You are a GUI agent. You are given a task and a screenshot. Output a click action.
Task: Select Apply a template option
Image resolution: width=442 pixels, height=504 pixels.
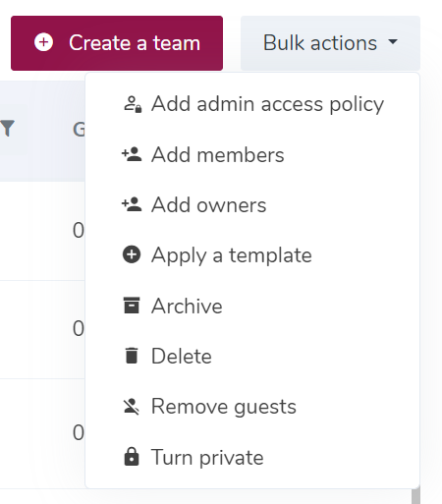tap(252, 255)
